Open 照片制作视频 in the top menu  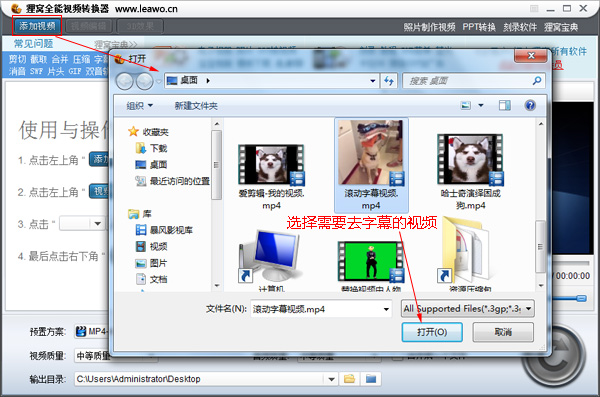pos(429,27)
